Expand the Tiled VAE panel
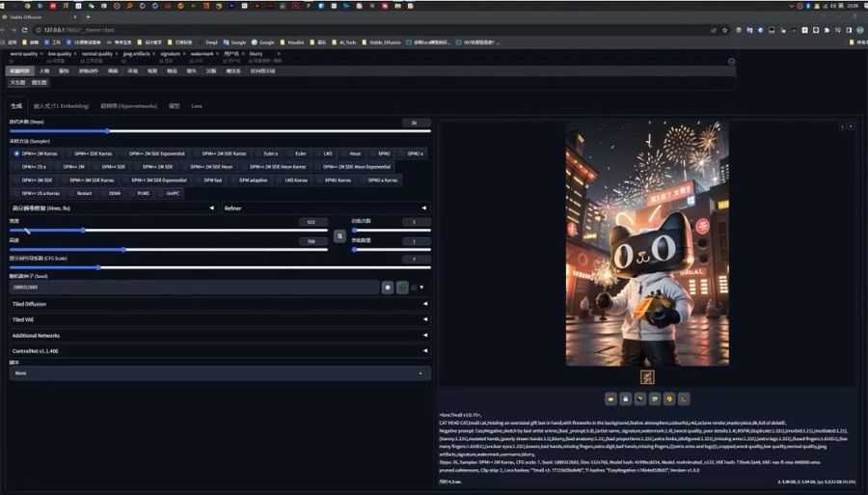 220,319
